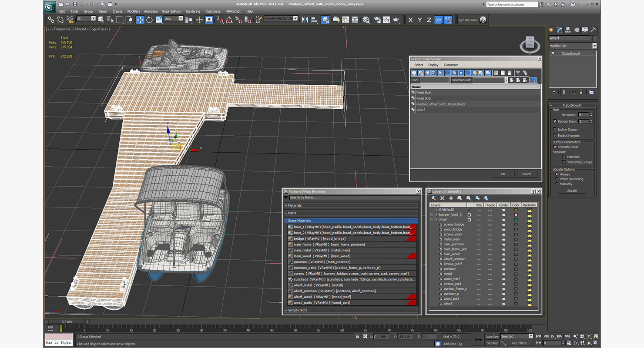This screenshot has width=644, height=348.
Task: Click Cancel in Select From Scene dialog
Action: 526,174
